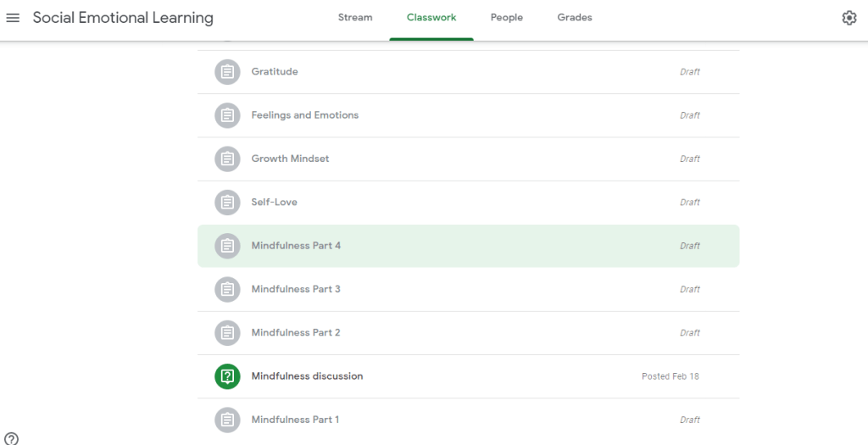868x445 pixels.
Task: Click the help question mark icon
Action: tap(11, 438)
